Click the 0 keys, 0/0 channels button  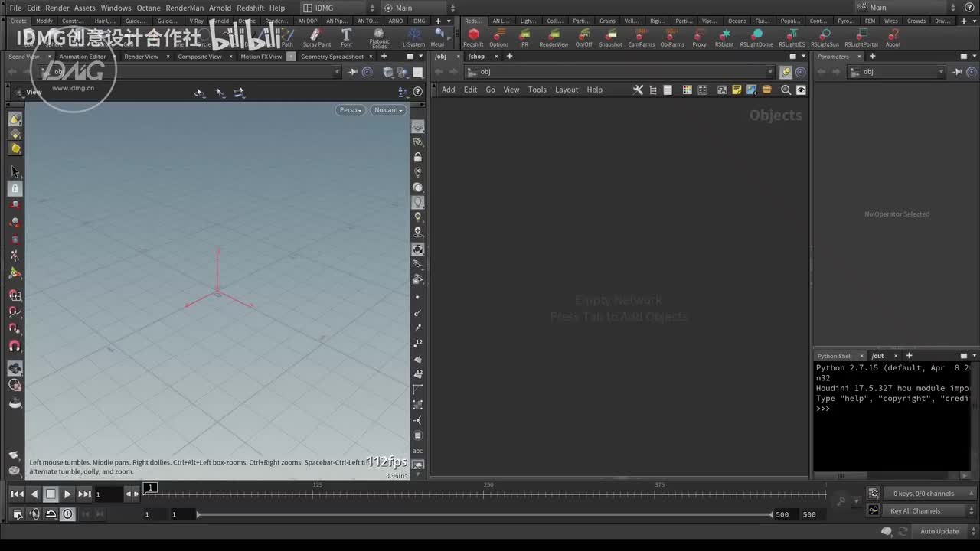[923, 494]
